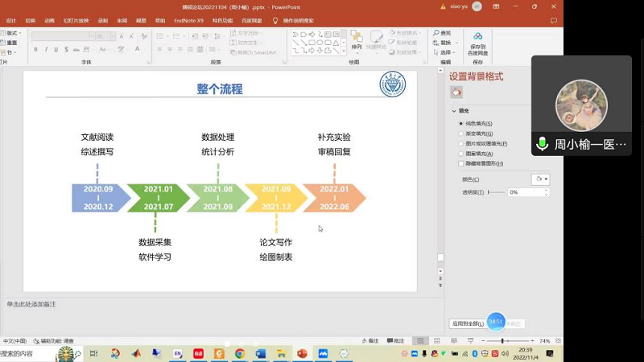The height and width of the screenshot is (362, 644).
Task: Open the fill color picker dropdown
Action: coord(540,179)
